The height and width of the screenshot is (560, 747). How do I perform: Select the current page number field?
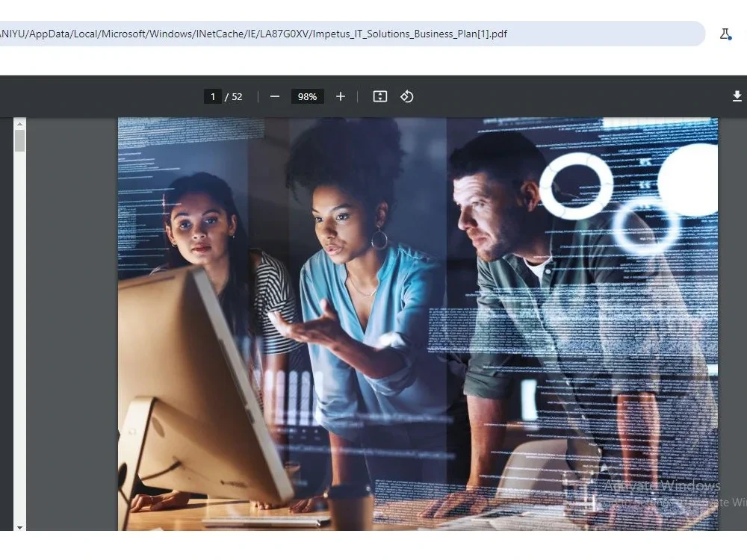tap(212, 96)
